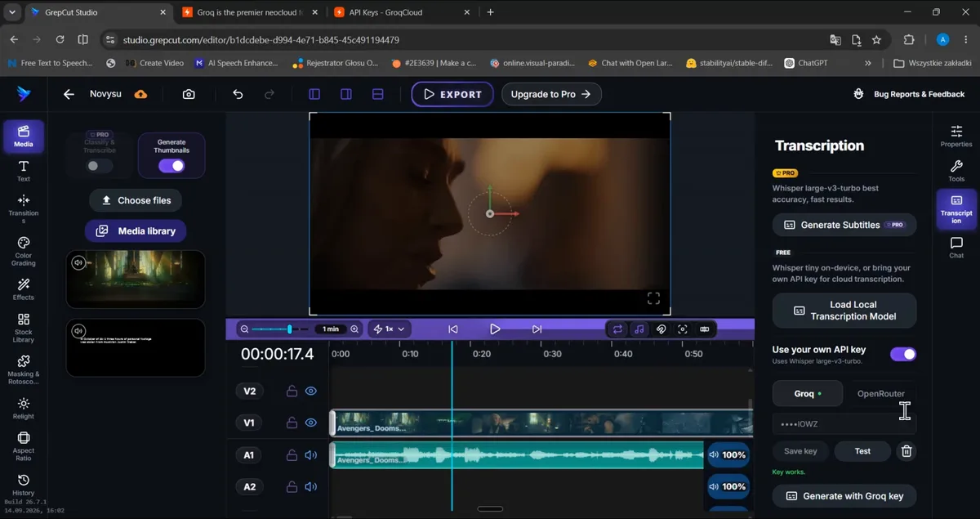Click the A1 100% volume control
This screenshot has height=519, width=980.
point(728,455)
